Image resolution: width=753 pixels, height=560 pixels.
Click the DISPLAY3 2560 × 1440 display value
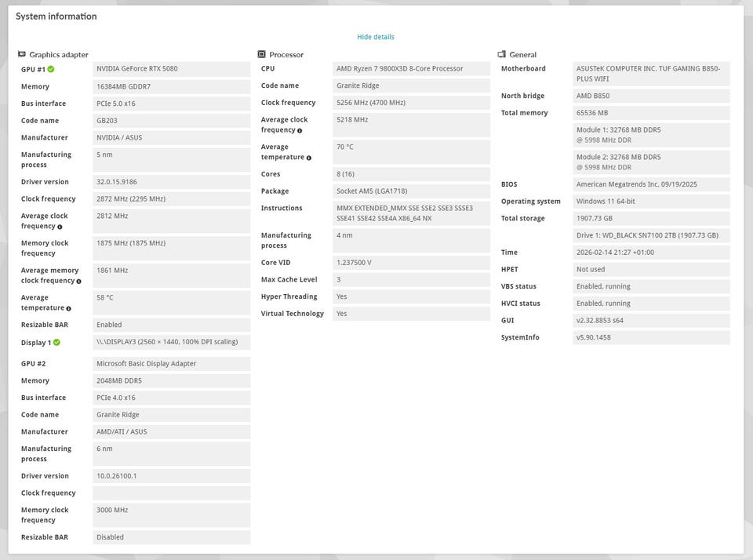point(172,342)
